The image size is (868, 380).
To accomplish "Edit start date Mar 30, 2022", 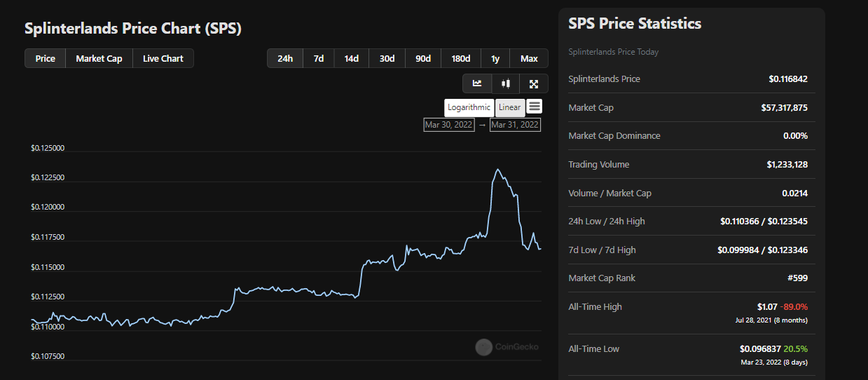I will [x=449, y=125].
